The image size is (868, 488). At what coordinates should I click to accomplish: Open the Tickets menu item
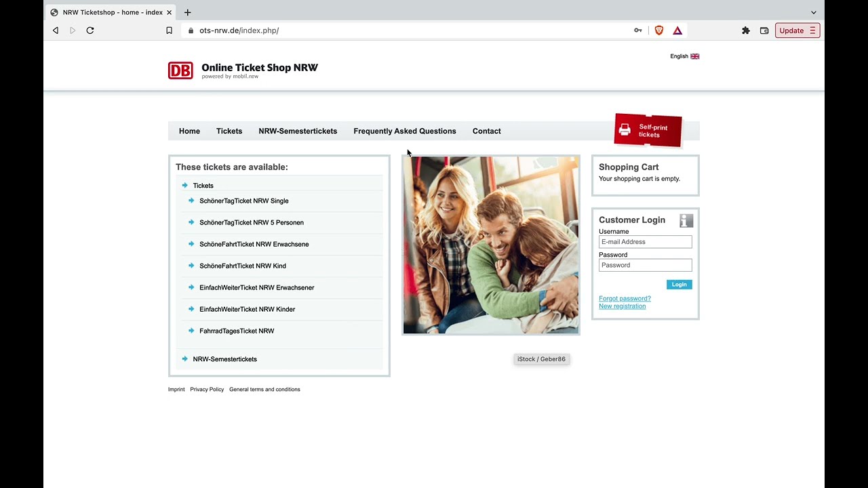(229, 131)
